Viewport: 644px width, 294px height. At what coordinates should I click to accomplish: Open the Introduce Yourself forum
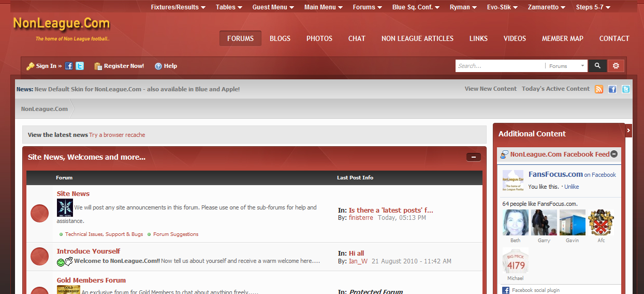pyautogui.click(x=89, y=251)
